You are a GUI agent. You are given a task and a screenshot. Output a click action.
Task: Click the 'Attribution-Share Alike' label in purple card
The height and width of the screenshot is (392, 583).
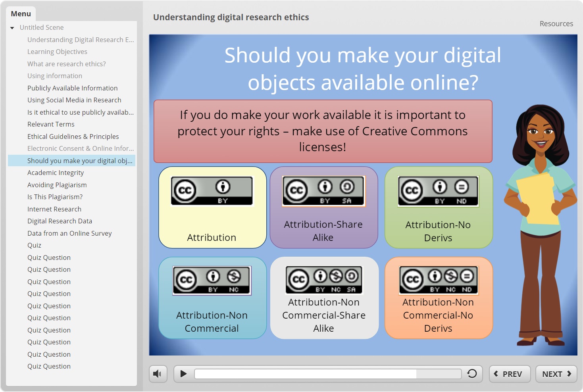tap(323, 231)
